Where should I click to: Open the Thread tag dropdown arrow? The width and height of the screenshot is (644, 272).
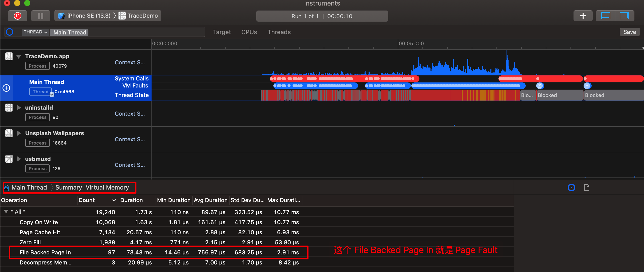click(x=52, y=95)
